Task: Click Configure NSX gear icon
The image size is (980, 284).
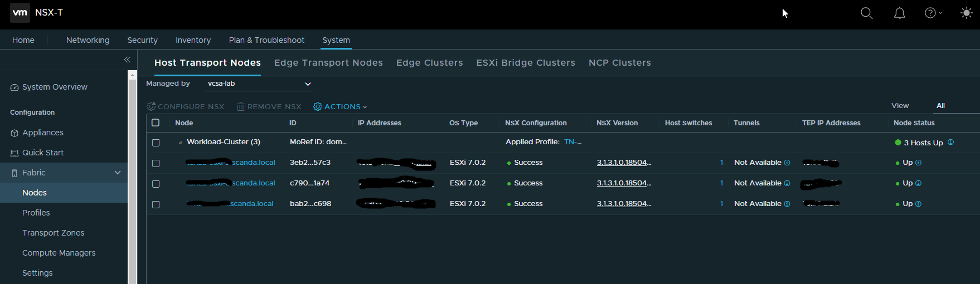Action: (151, 106)
